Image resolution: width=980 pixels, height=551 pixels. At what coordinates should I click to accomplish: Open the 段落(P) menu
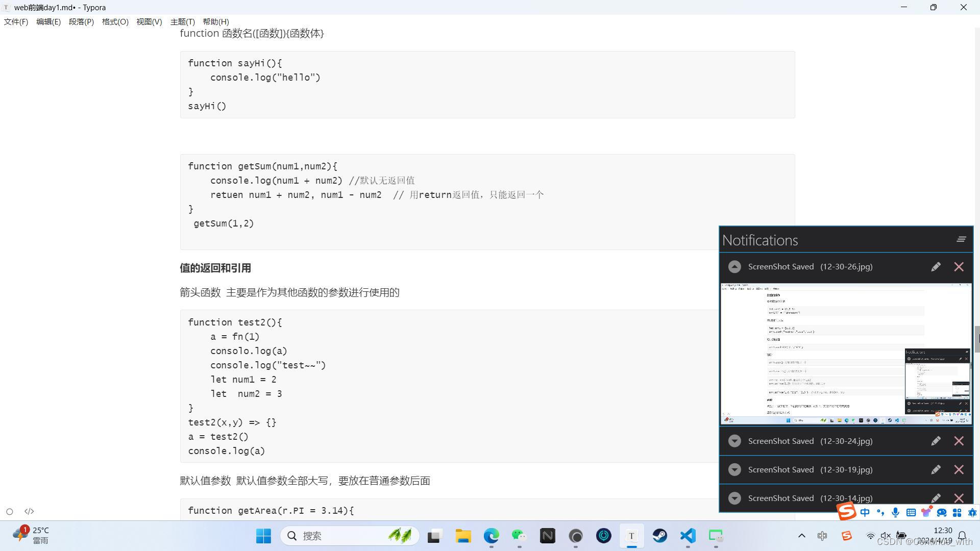click(x=81, y=22)
